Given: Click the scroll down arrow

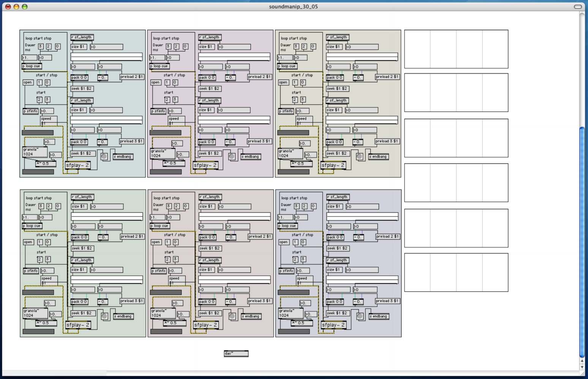Looking at the screenshot, I should 582,367.
